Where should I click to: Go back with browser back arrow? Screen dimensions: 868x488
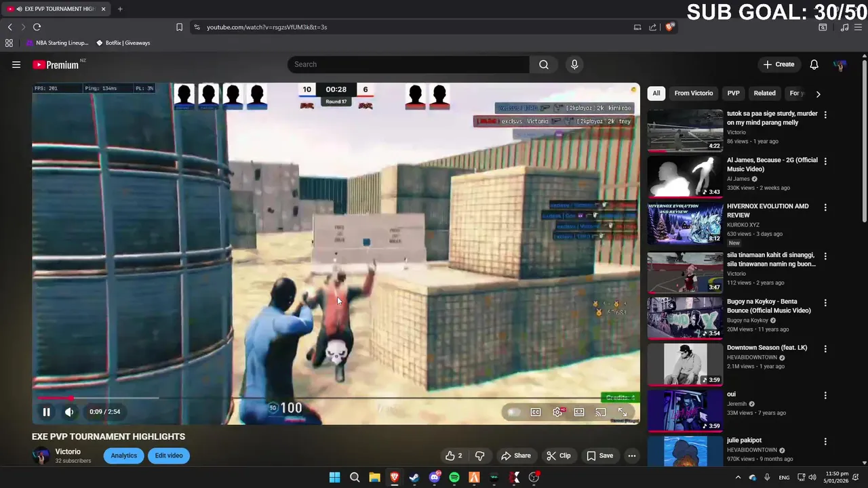9,27
